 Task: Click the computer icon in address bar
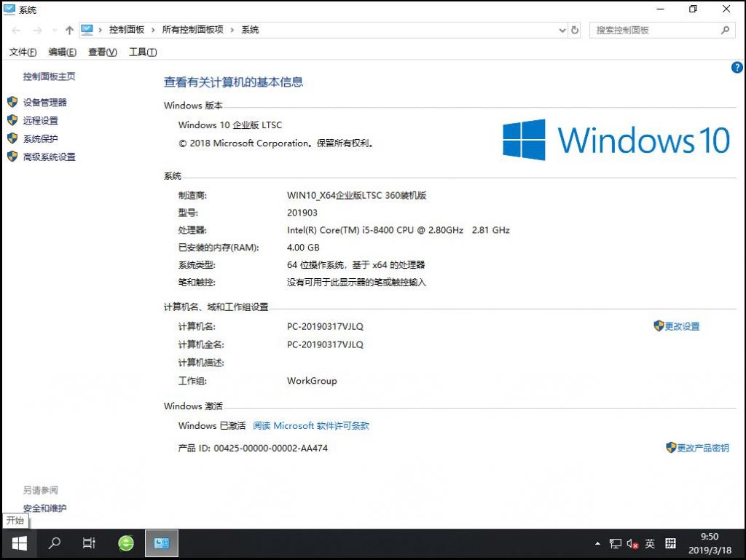coord(87,30)
